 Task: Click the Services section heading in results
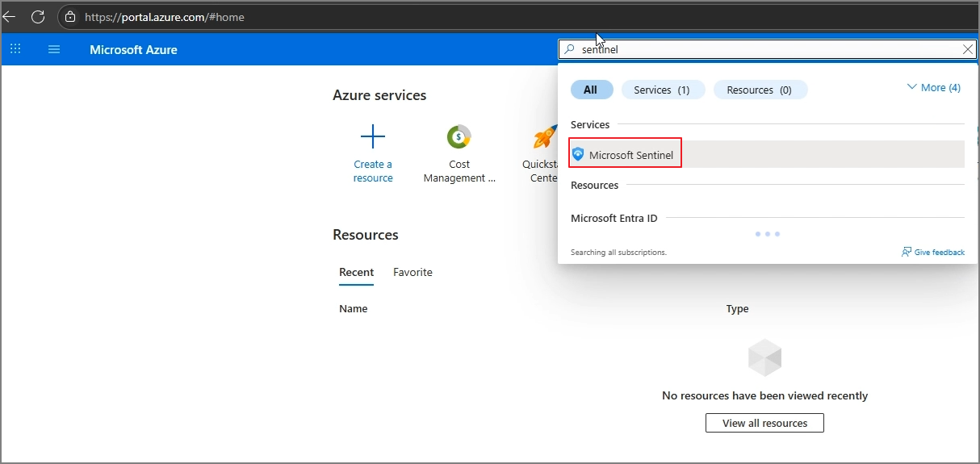(590, 124)
